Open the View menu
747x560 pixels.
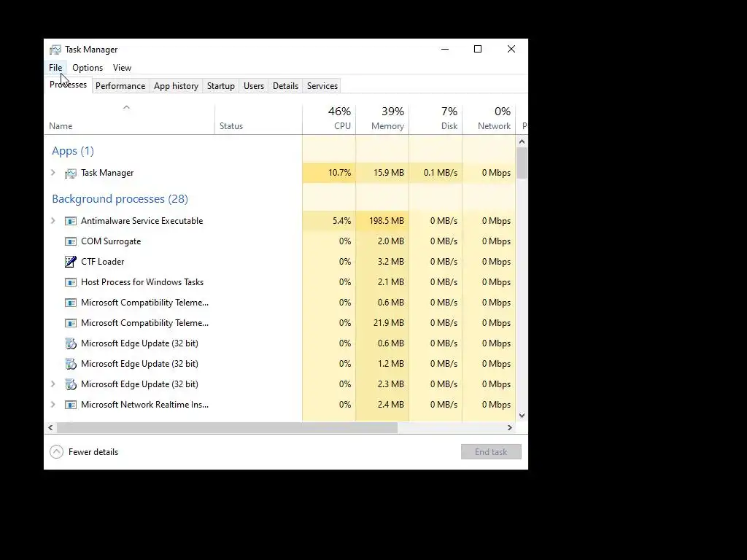point(122,68)
